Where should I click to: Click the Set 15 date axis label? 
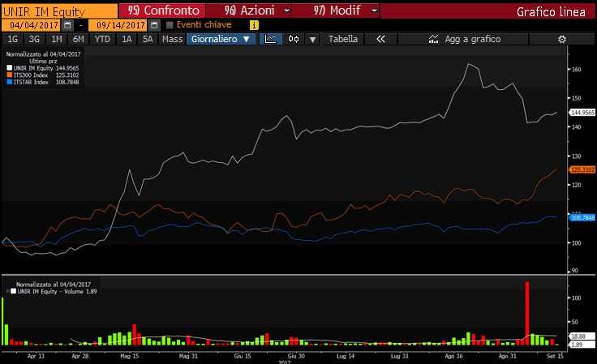click(555, 356)
